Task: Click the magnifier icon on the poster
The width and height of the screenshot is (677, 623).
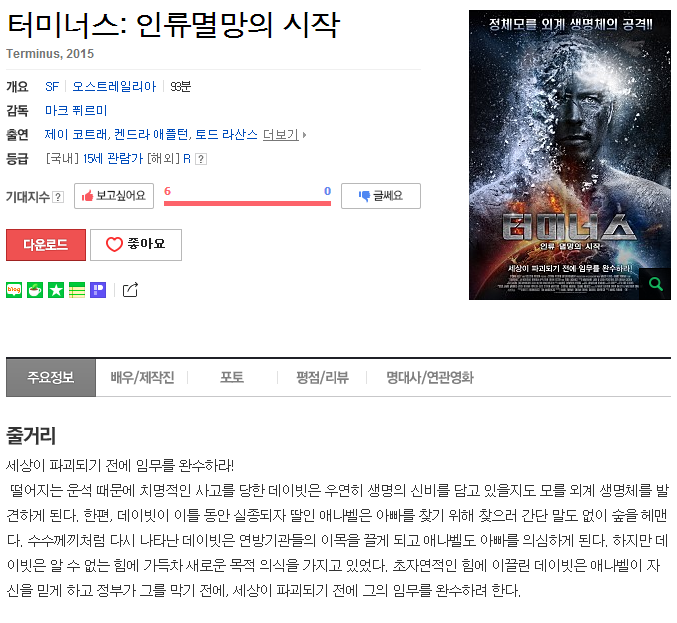Action: click(655, 284)
